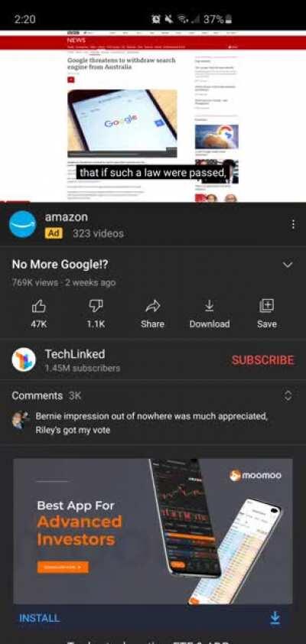Subscribe to the TechLinked channel
This screenshot has height=644, width=306.
263,360
